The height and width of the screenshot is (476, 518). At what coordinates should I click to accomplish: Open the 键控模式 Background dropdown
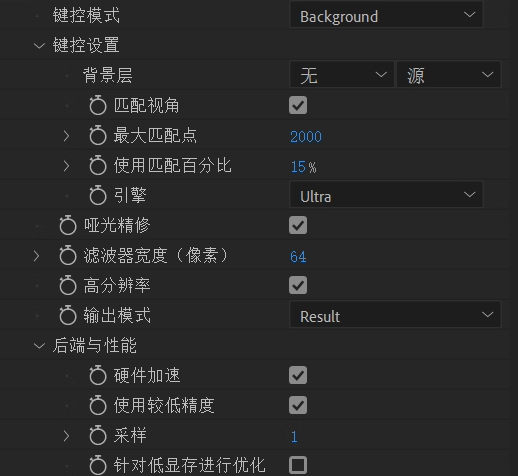(386, 15)
